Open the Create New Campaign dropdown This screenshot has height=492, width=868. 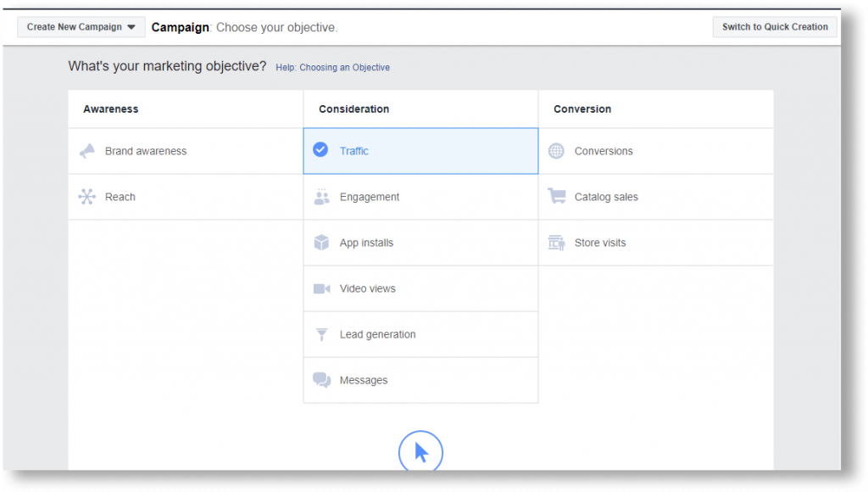81,26
